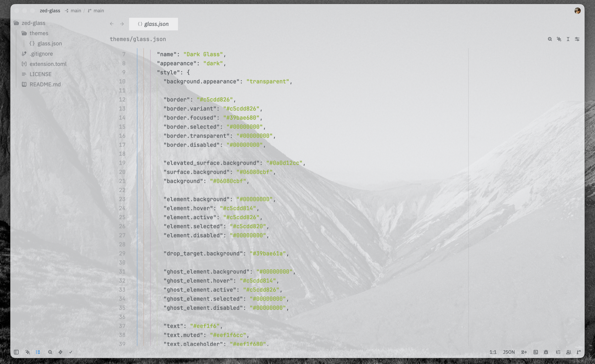The width and height of the screenshot is (595, 364).
Task: Toggle selections cursor icon in toolbar
Action: point(568,39)
